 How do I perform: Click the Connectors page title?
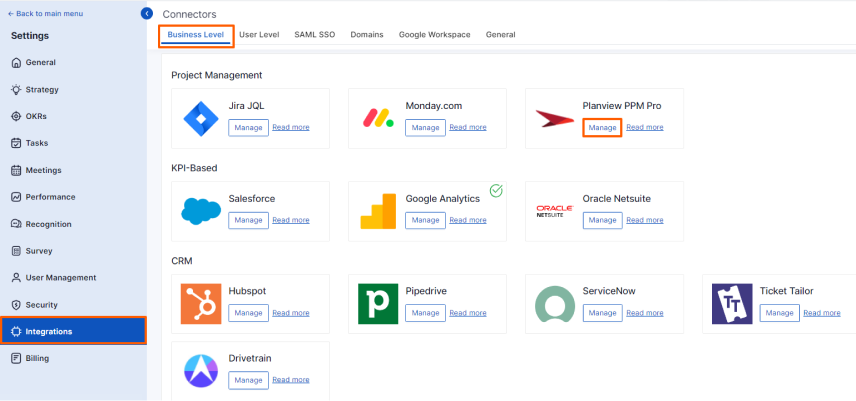[189, 15]
